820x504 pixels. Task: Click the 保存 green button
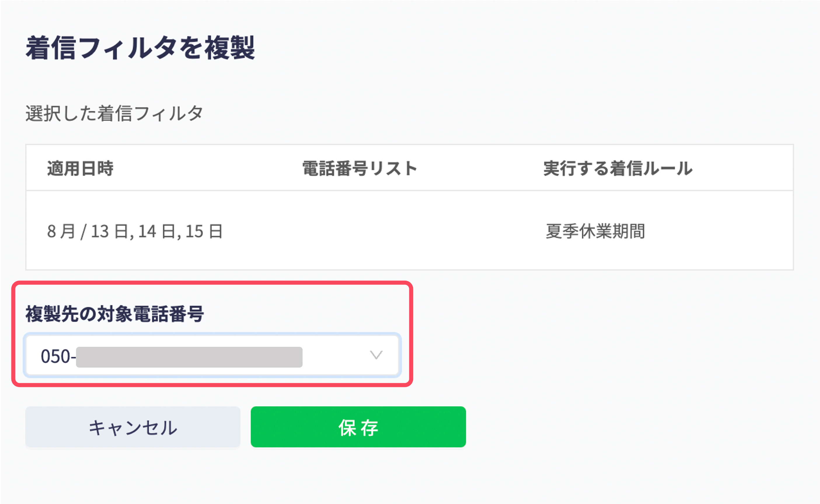358,427
